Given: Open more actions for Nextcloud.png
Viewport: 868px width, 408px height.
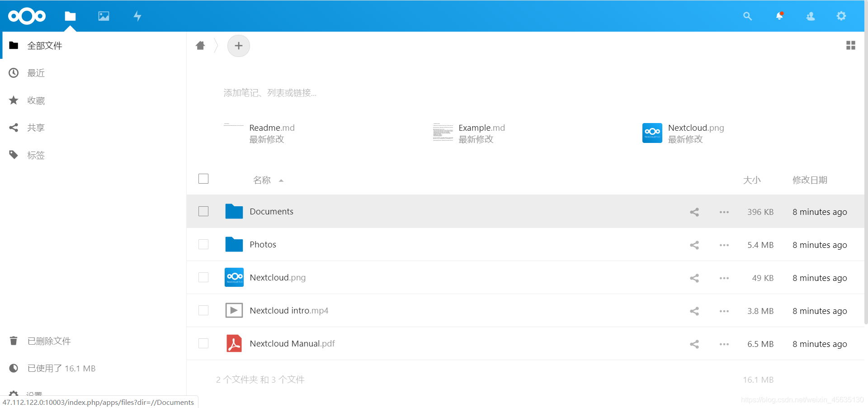Looking at the screenshot, I should 724,278.
